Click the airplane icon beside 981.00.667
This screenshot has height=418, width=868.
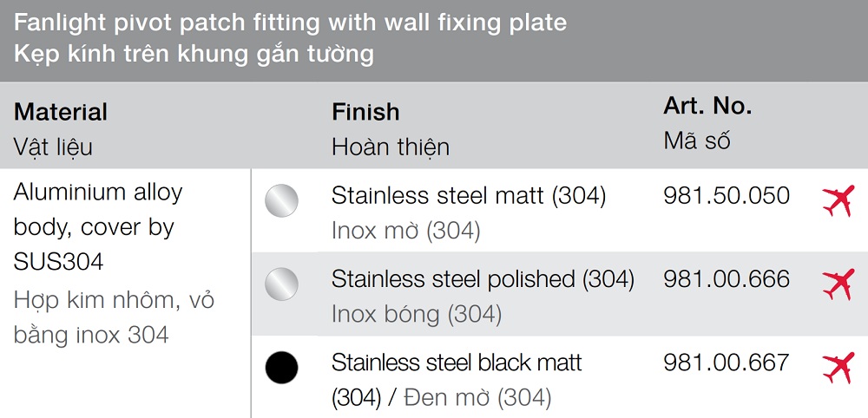coord(838,368)
